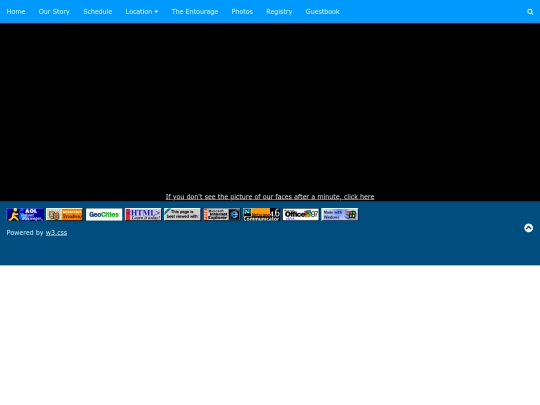Click the 'This page is best viewed with' badge
The height and width of the screenshot is (405, 540).
(183, 215)
